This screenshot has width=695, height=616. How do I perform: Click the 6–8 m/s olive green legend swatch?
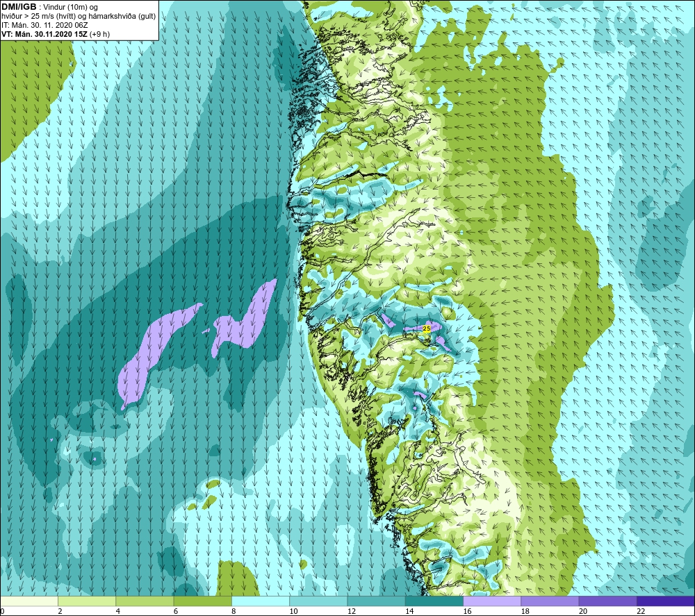click(x=202, y=601)
